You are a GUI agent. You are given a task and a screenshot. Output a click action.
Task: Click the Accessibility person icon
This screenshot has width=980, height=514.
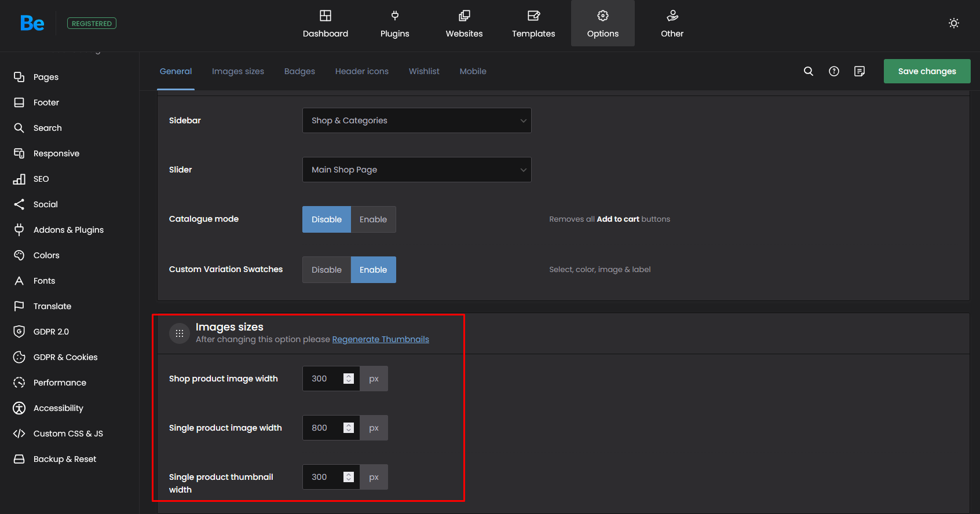coord(19,408)
